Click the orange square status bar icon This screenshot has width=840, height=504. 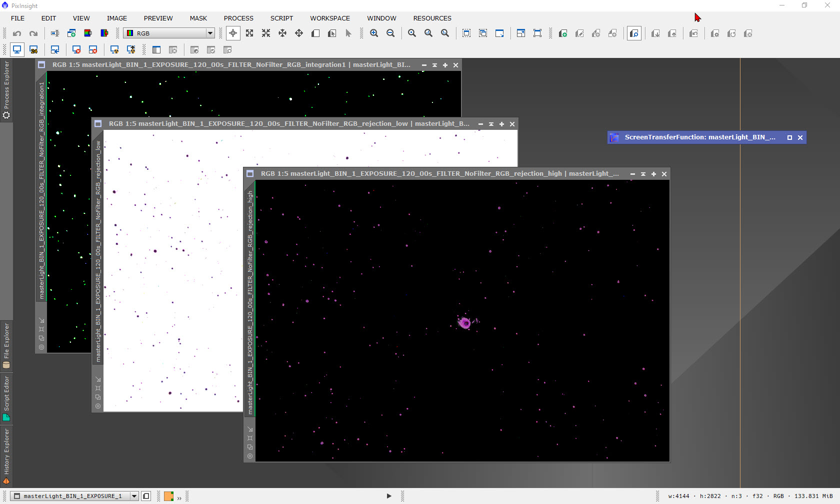coord(168,496)
